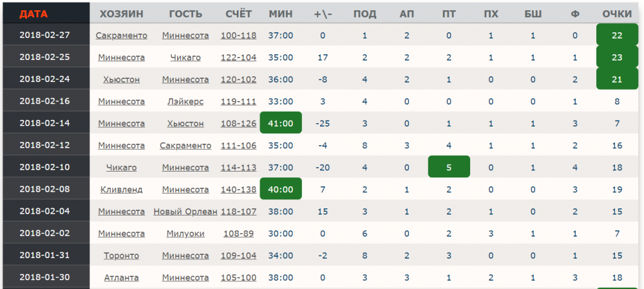644x289 pixels.
Task: Click the green 41:00 minutes cell
Action: tap(280, 123)
